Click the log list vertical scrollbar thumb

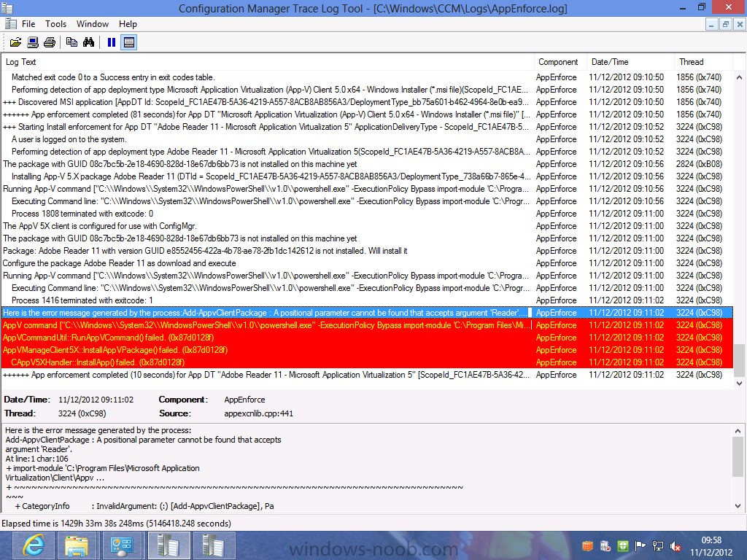[x=739, y=360]
